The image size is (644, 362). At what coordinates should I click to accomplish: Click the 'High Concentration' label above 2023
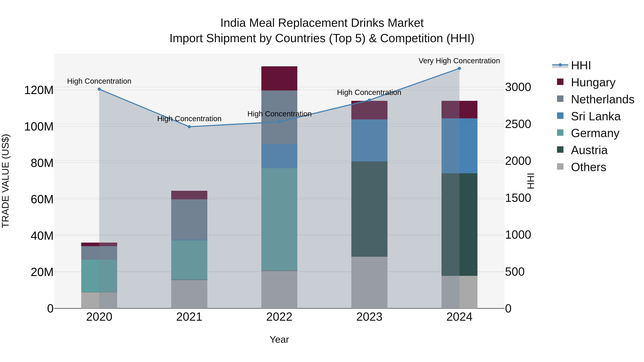(369, 92)
